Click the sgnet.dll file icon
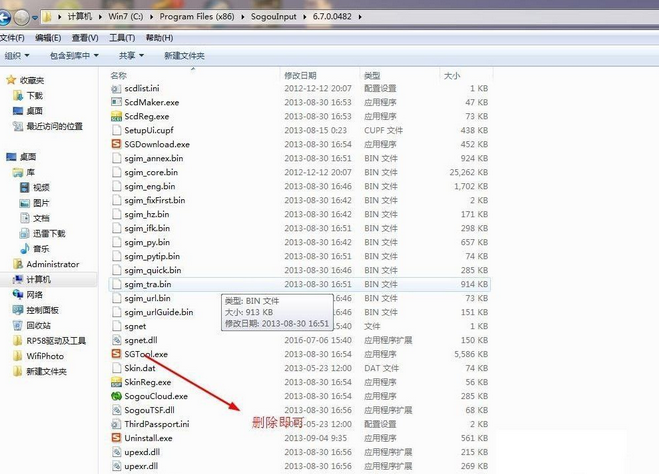Screen dimensions: 659x474 tap(116, 340)
